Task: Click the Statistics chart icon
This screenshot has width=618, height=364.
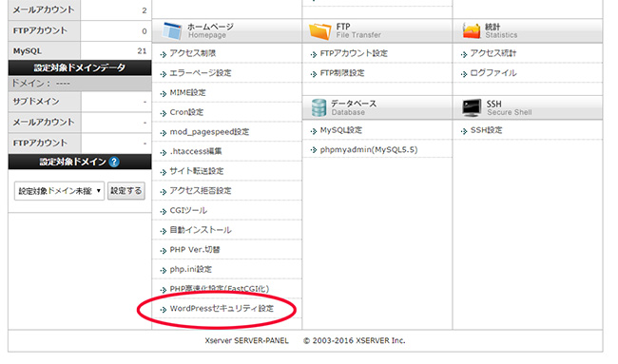Action: point(472,30)
